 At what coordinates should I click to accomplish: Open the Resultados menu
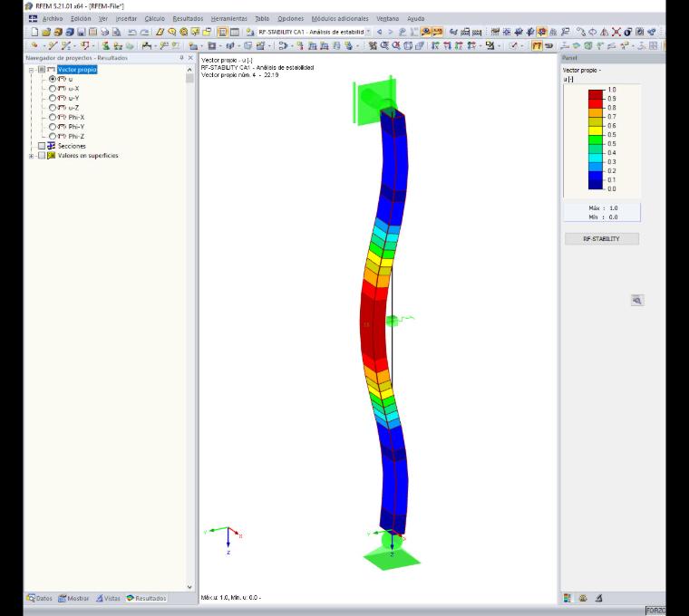pos(188,18)
